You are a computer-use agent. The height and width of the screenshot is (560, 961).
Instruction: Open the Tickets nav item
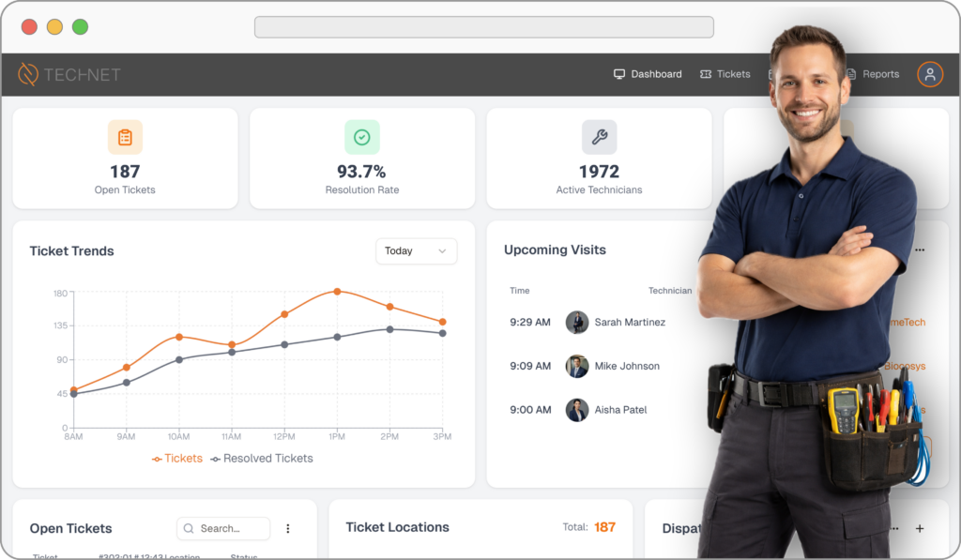pyautogui.click(x=725, y=74)
